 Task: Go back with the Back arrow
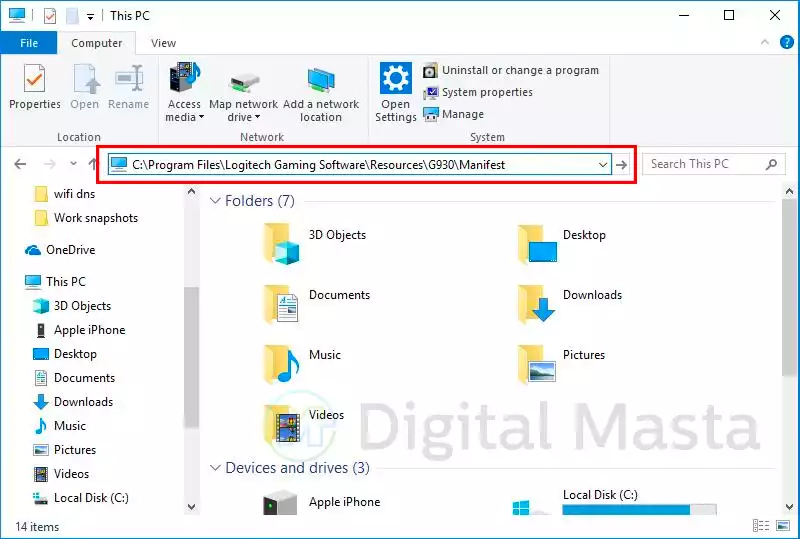[x=20, y=164]
